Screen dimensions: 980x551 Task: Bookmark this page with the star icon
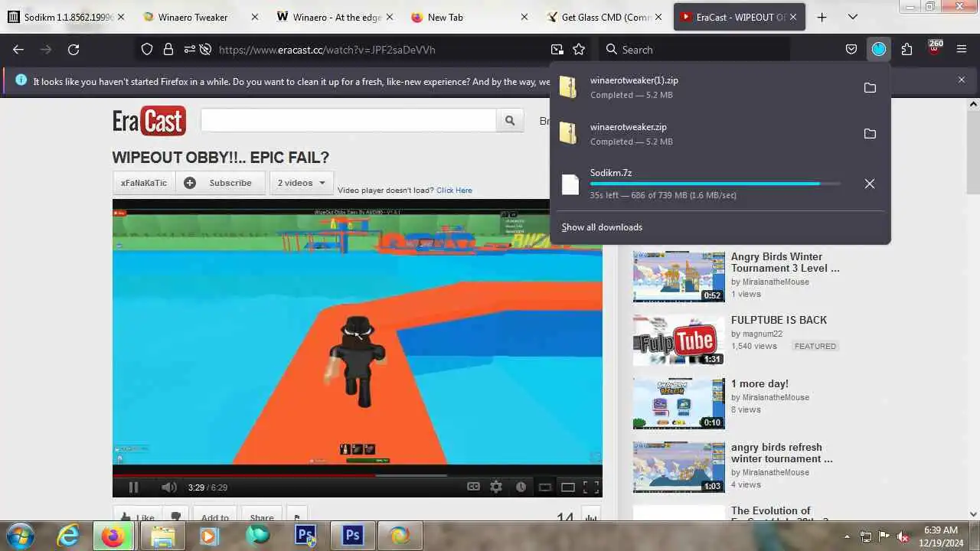pos(579,49)
